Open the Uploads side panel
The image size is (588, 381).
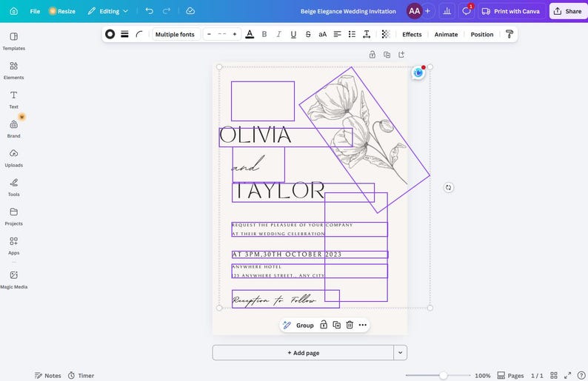tap(14, 158)
